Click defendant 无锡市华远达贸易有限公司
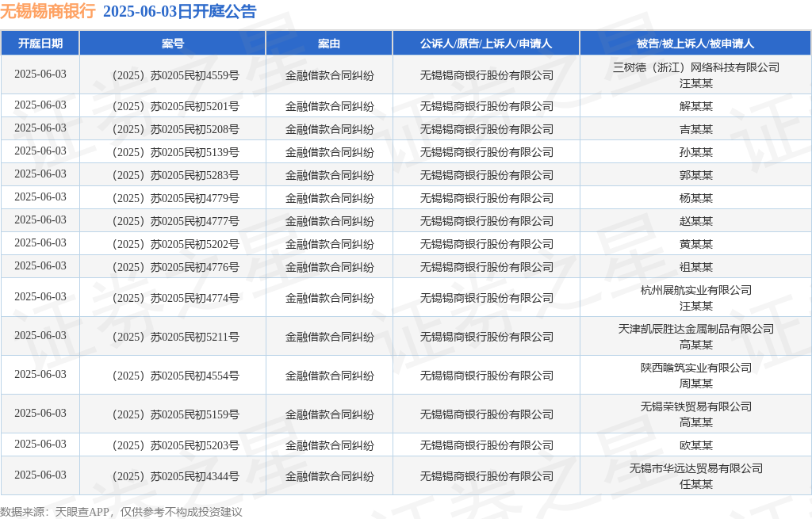This screenshot has width=812, height=519. click(696, 469)
